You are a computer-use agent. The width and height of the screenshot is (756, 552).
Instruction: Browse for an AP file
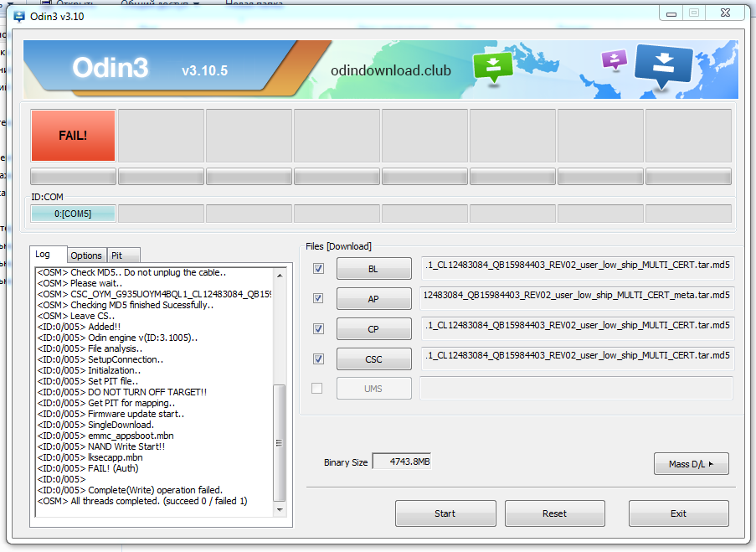(373, 299)
